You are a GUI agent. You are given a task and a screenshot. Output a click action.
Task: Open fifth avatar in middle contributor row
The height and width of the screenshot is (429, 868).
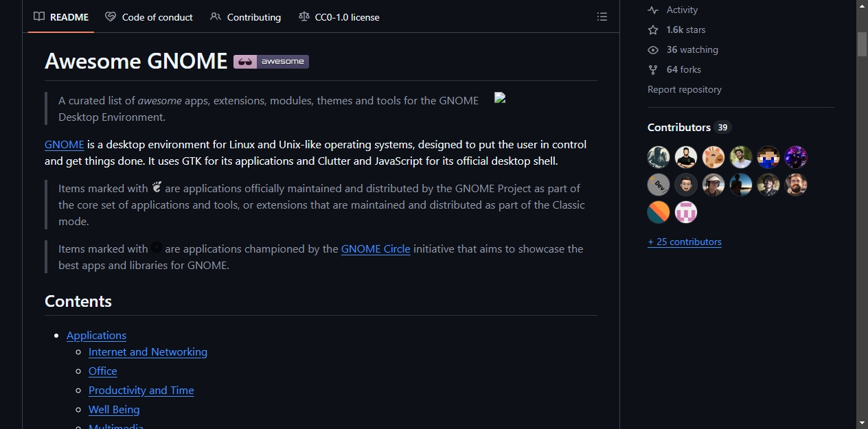768,185
